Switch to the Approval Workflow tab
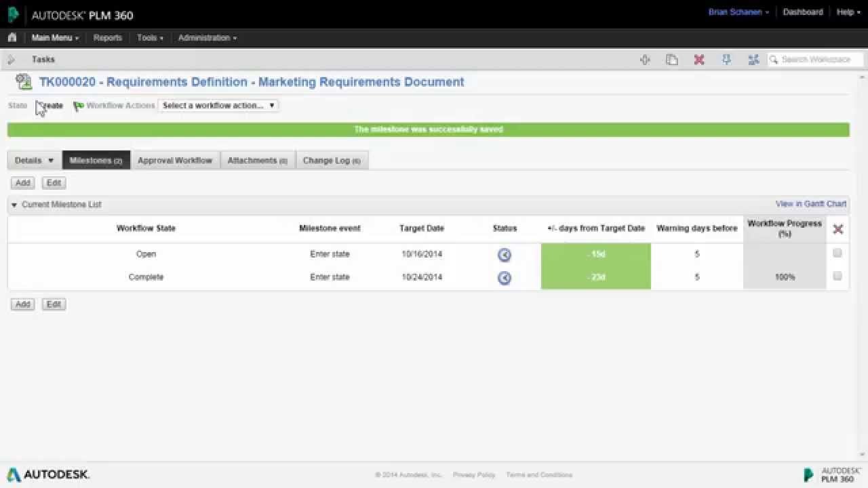Screen dimensions: 868x488 coord(175,161)
